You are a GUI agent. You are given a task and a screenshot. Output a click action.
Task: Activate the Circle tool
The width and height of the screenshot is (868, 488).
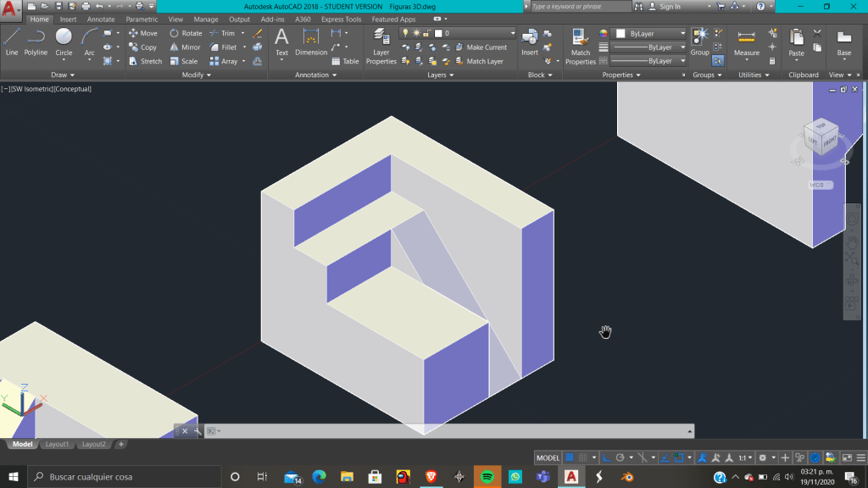(64, 42)
